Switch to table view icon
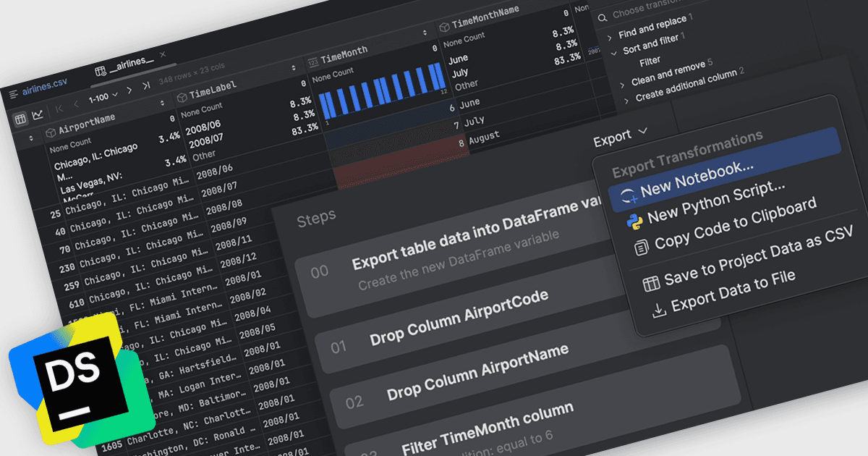Viewport: 868px width, 456px height. click(20, 118)
